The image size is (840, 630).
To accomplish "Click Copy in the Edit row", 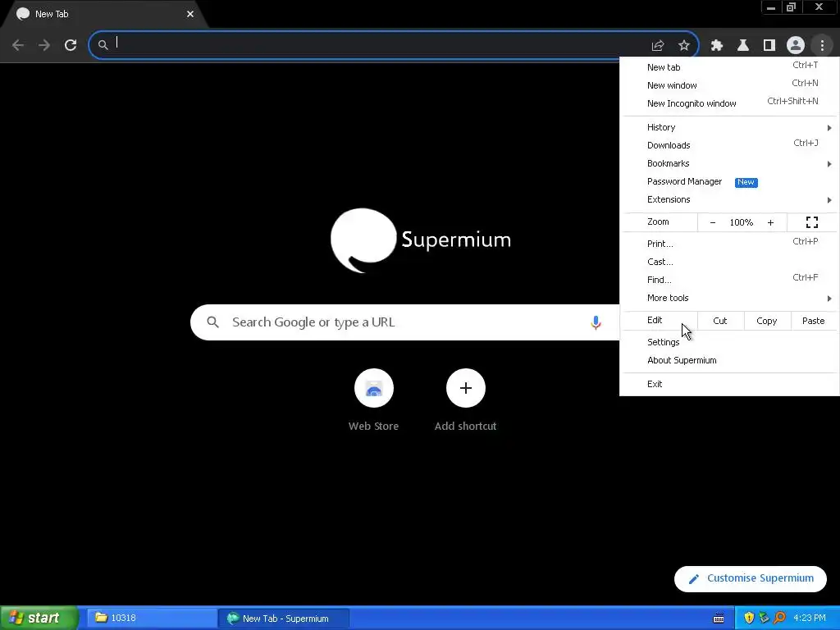I will (x=767, y=321).
